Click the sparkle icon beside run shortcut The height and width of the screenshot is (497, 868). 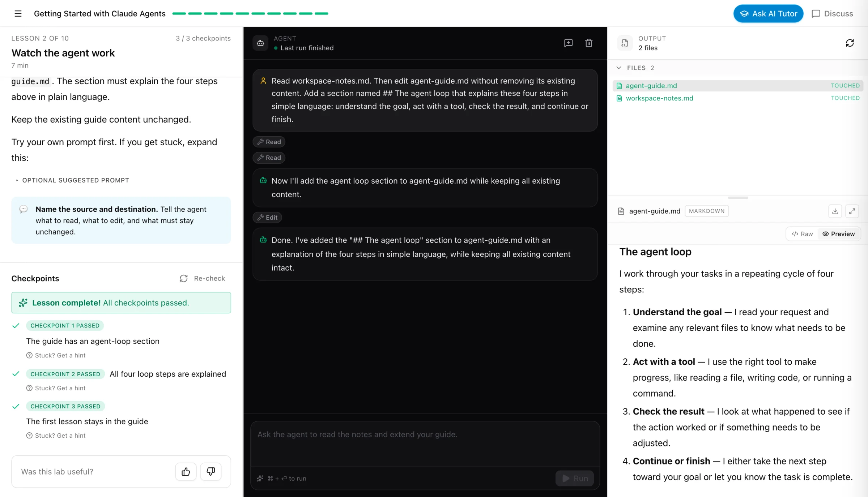tap(260, 478)
